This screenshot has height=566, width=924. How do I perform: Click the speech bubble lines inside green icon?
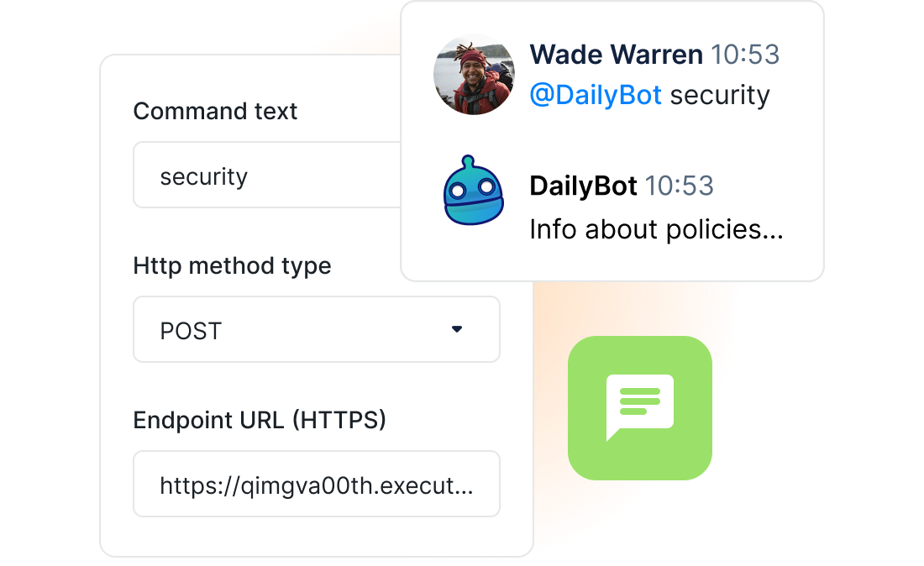coord(639,401)
